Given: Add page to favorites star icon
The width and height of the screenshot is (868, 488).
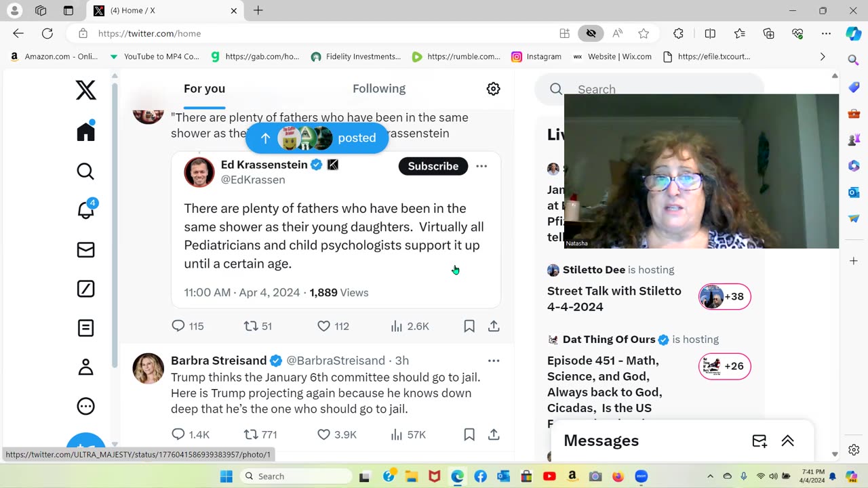Looking at the screenshot, I should [x=644, y=33].
